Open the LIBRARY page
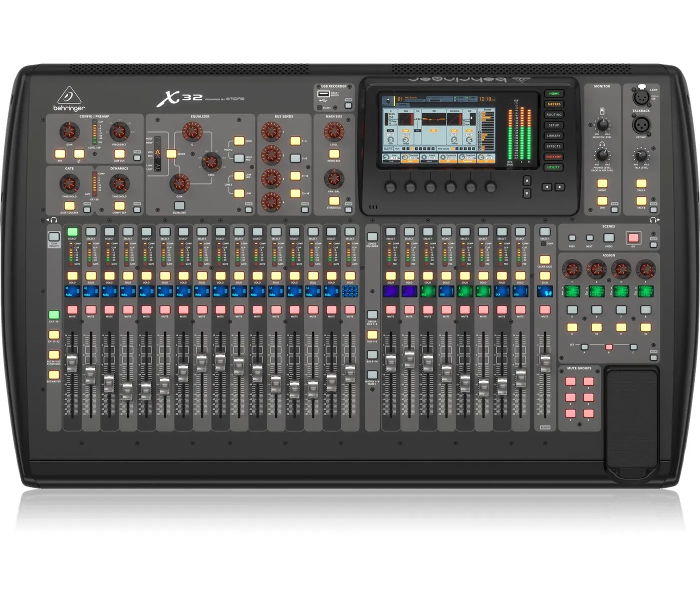The width and height of the screenshot is (700, 600). point(554,135)
